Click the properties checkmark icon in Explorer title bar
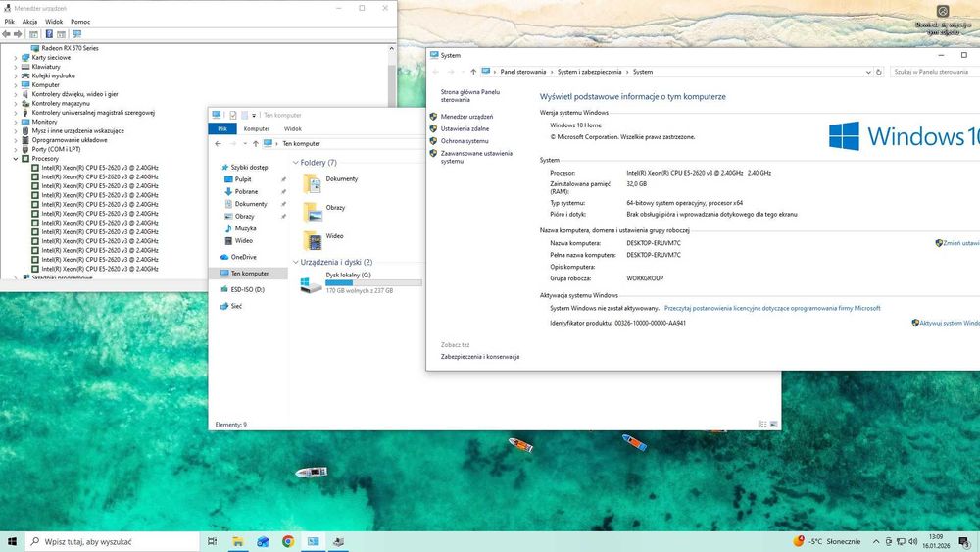This screenshot has height=552, width=980. 232,115
